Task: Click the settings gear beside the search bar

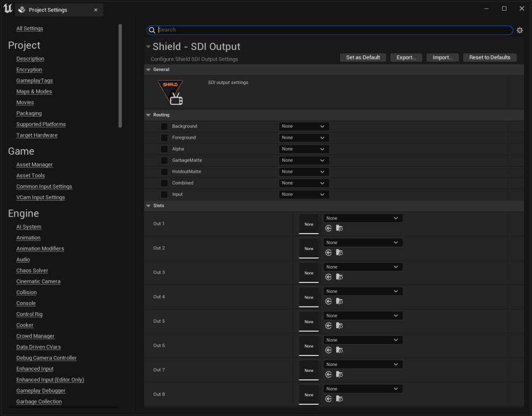Action: [x=520, y=30]
